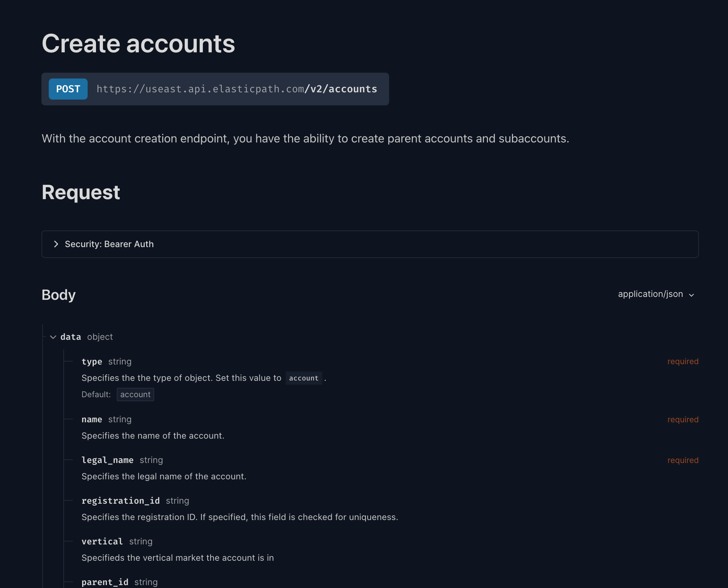Click the inline account code value

304,378
